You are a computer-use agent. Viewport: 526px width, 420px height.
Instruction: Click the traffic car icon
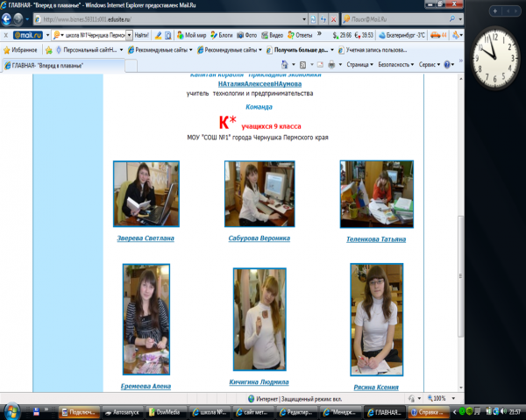tap(439, 35)
